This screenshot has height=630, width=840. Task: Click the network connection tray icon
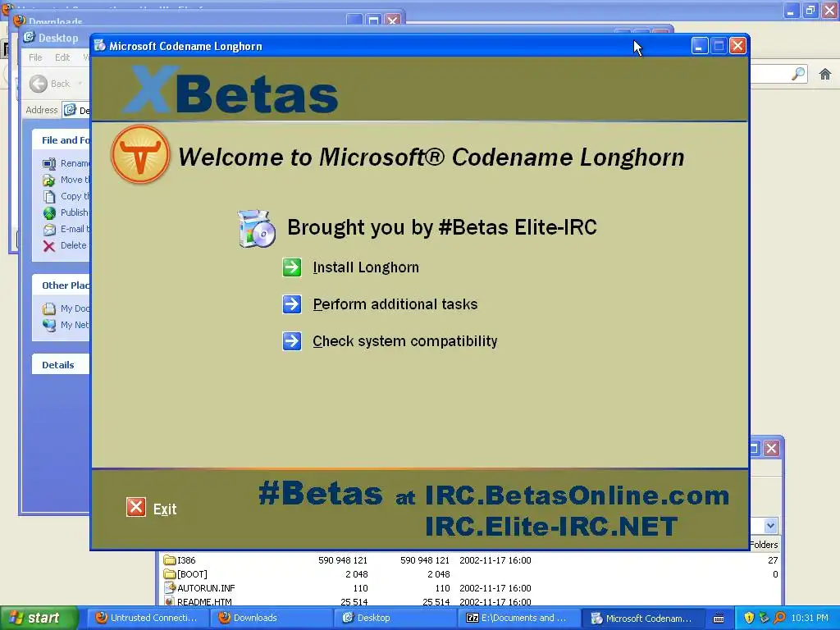764,619
